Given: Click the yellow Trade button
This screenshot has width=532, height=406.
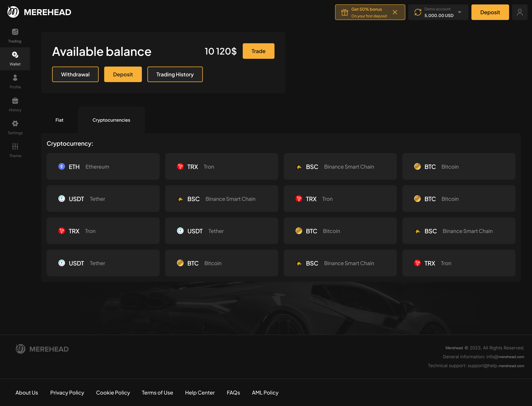Looking at the screenshot, I should click(x=258, y=51).
